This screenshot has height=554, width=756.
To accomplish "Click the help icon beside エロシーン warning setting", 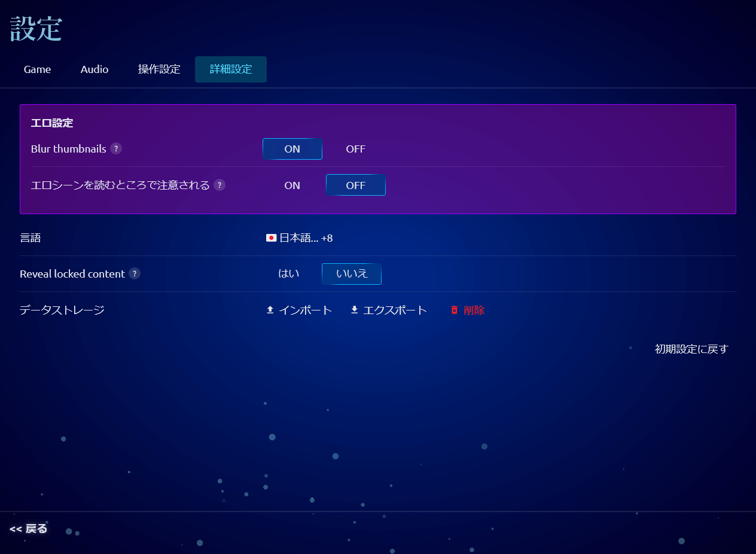I will [x=220, y=185].
